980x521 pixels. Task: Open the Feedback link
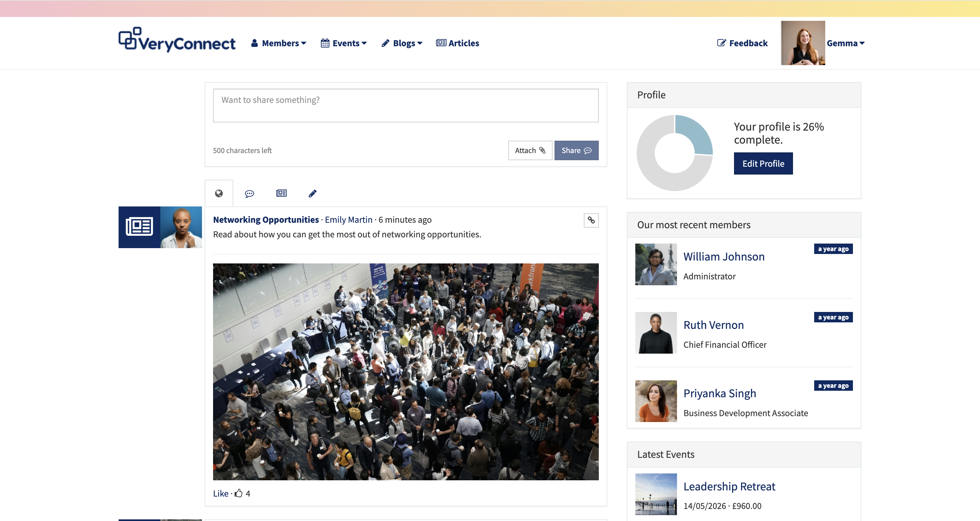tap(742, 43)
